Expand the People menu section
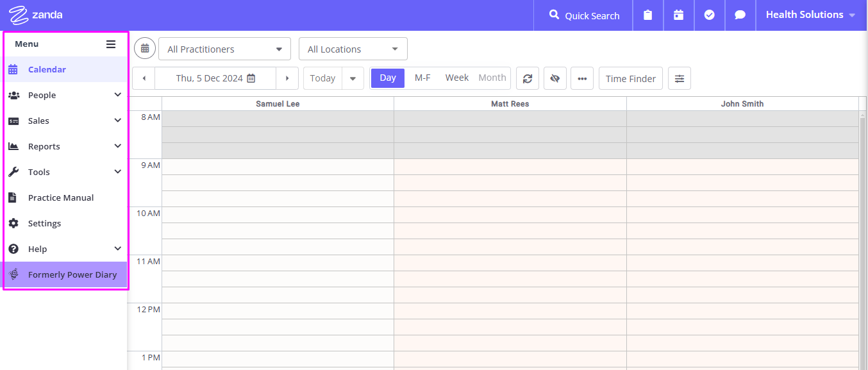 65,95
